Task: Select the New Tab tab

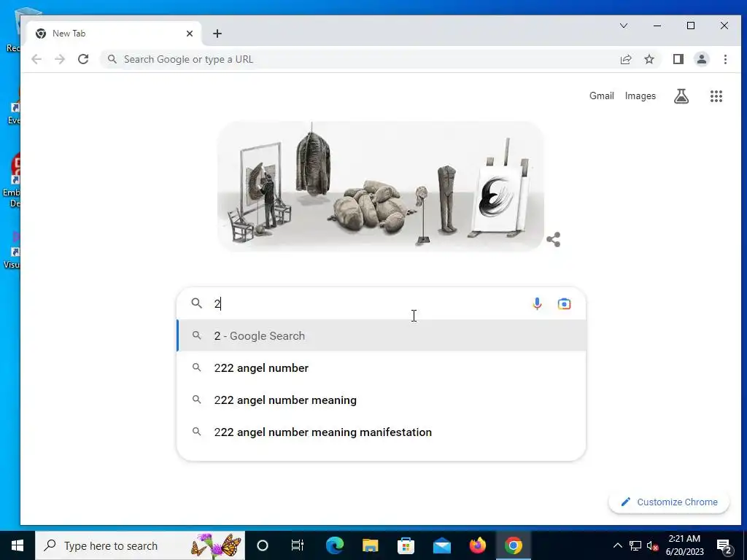Action: click(115, 34)
